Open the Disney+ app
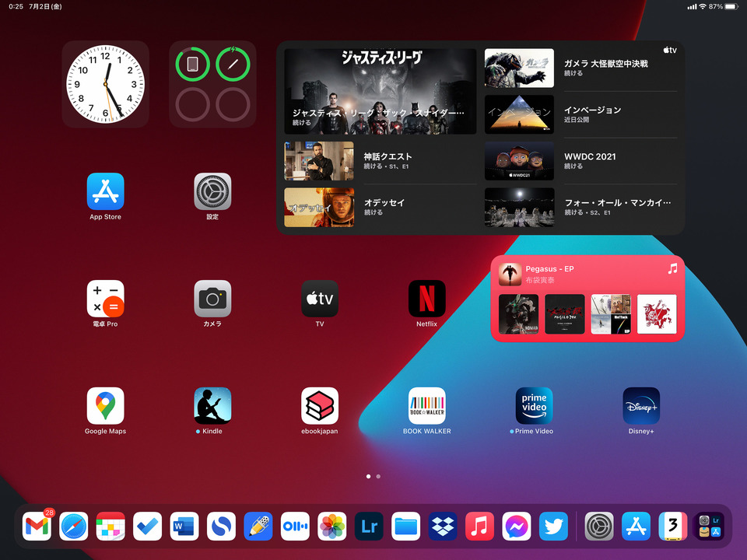This screenshot has height=560, width=747. pyautogui.click(x=640, y=403)
